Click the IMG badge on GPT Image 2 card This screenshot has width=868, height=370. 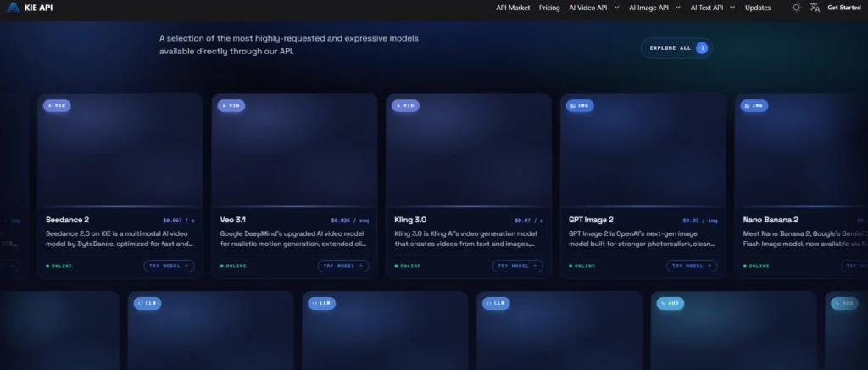tap(580, 105)
